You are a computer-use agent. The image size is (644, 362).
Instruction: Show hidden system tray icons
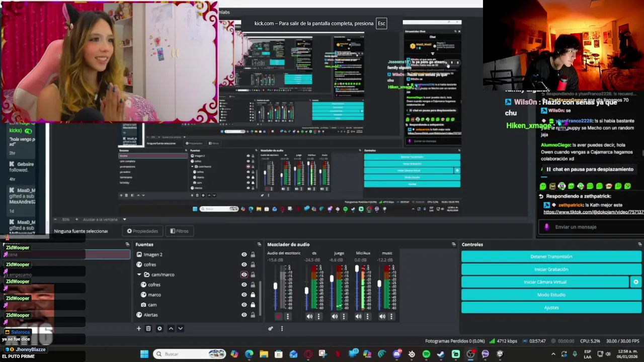point(553,354)
